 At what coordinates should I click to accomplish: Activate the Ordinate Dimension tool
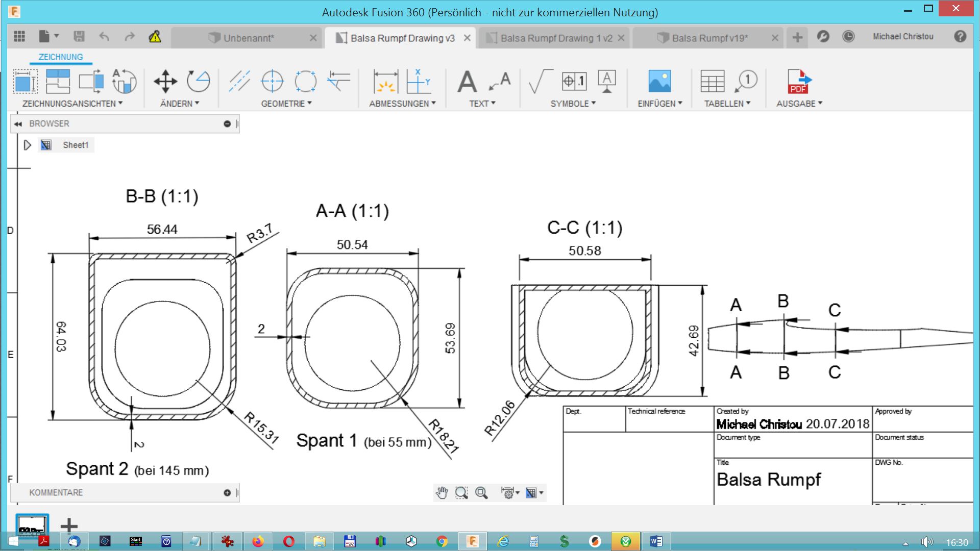[419, 81]
